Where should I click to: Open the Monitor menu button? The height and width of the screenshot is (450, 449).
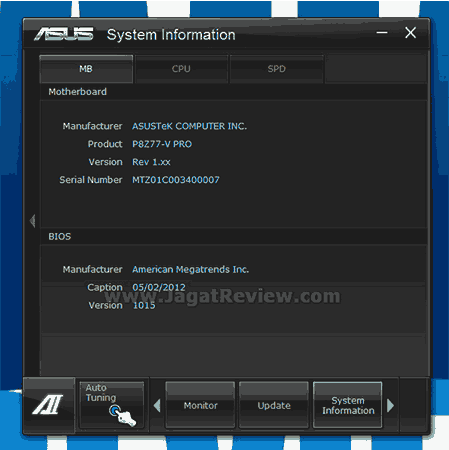200,405
